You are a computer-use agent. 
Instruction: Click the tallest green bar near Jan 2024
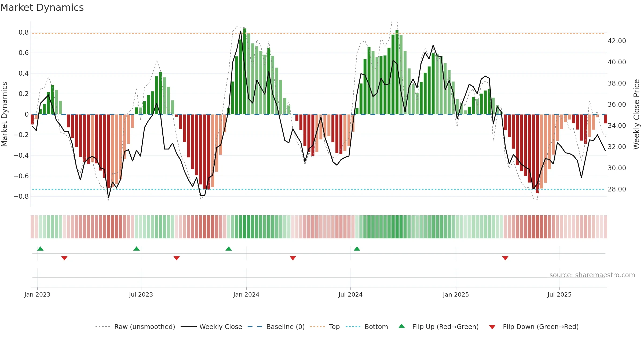[x=245, y=71]
